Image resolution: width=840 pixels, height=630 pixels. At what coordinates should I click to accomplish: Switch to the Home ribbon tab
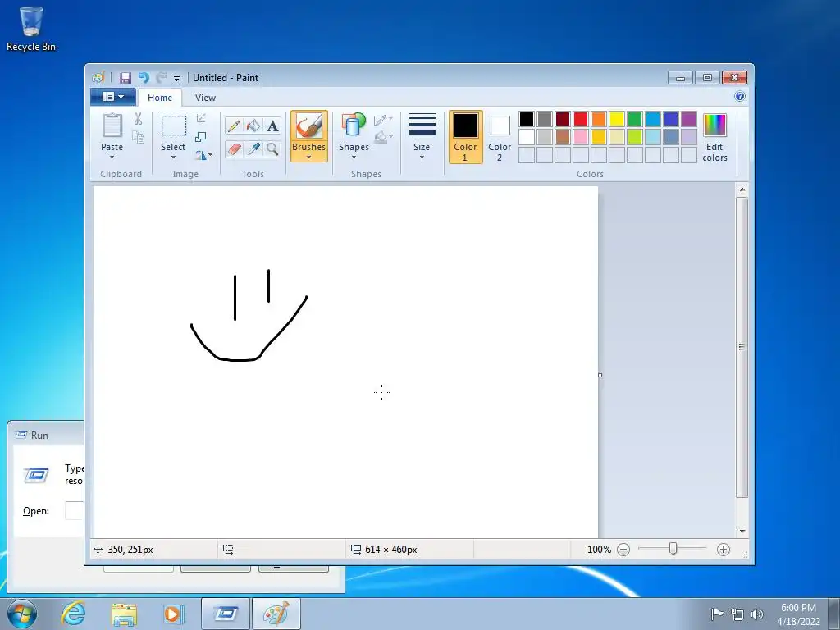click(x=160, y=98)
